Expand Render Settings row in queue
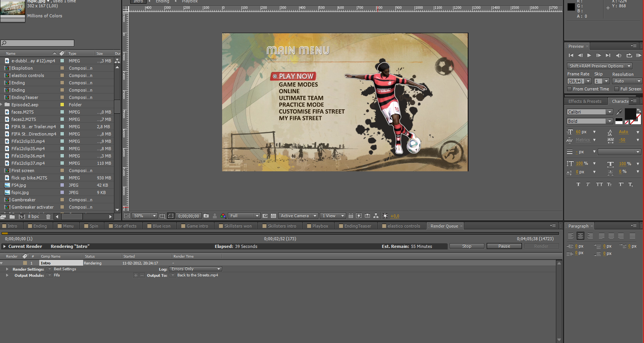Screen dimensions: 644x343 (x=7, y=269)
